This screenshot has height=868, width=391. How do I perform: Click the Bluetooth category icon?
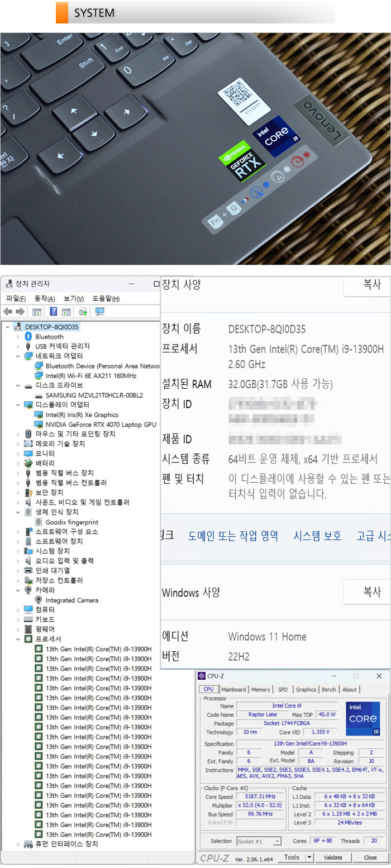pyautogui.click(x=28, y=337)
